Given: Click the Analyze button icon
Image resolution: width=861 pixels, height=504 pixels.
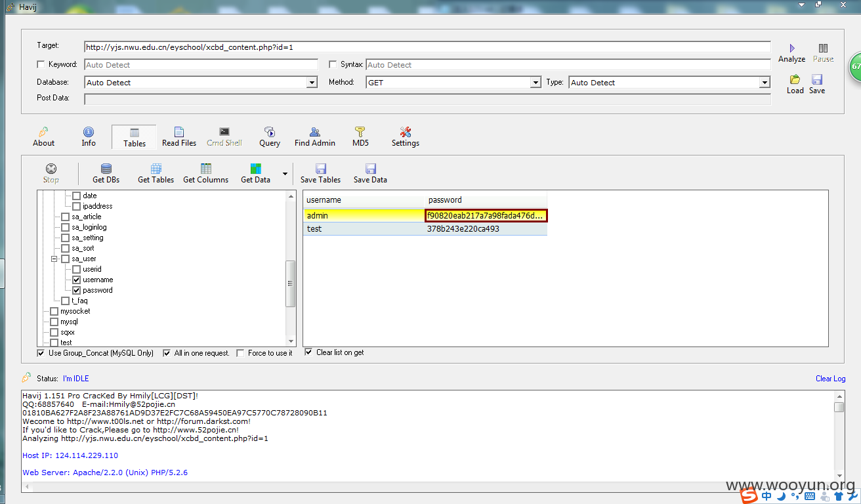Looking at the screenshot, I should pyautogui.click(x=792, y=48).
